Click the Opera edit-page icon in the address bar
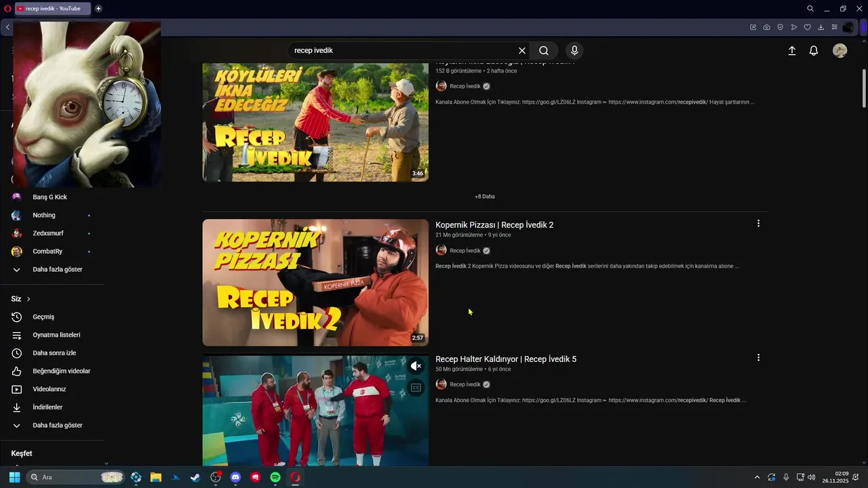 [753, 27]
